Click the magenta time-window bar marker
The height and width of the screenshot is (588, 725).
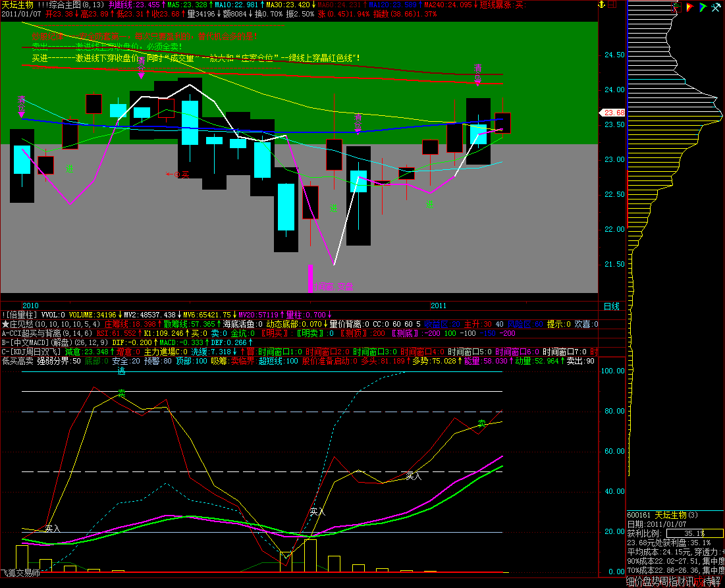point(310,279)
